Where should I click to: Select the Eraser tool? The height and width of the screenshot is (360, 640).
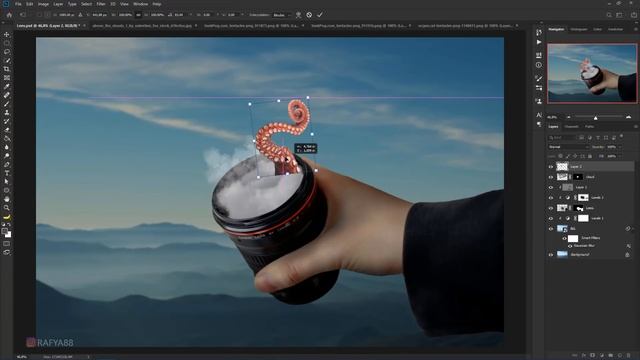click(7, 130)
